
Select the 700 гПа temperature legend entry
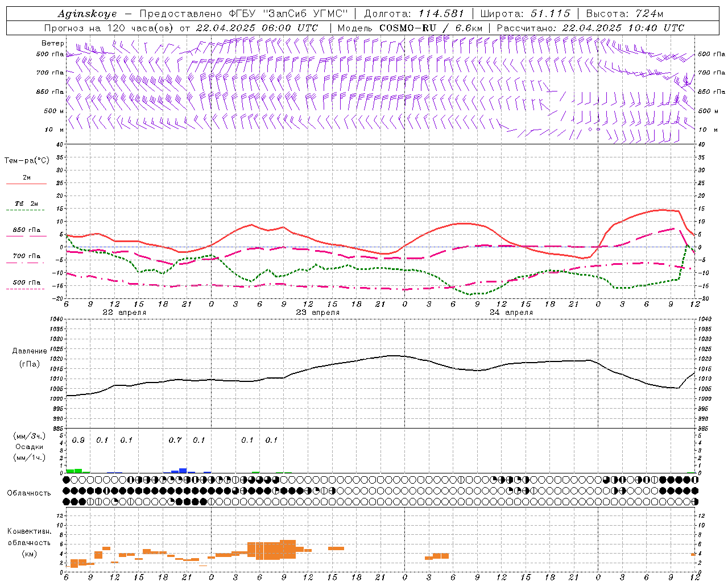click(x=26, y=256)
